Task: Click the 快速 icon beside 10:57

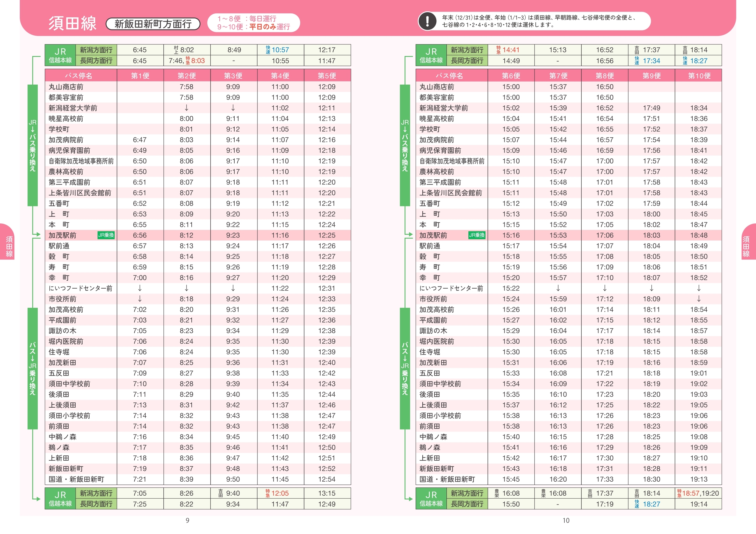Action: 268,50
